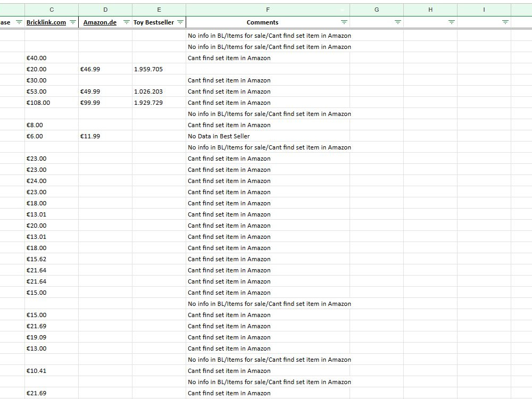Select comment beside the €40.00 price
The image size is (532, 399).
(268, 58)
